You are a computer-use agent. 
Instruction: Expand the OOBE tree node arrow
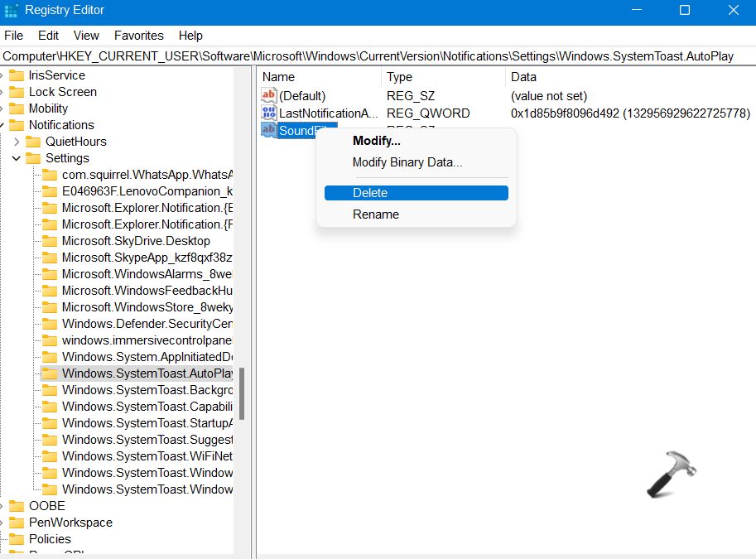[x=2, y=506]
